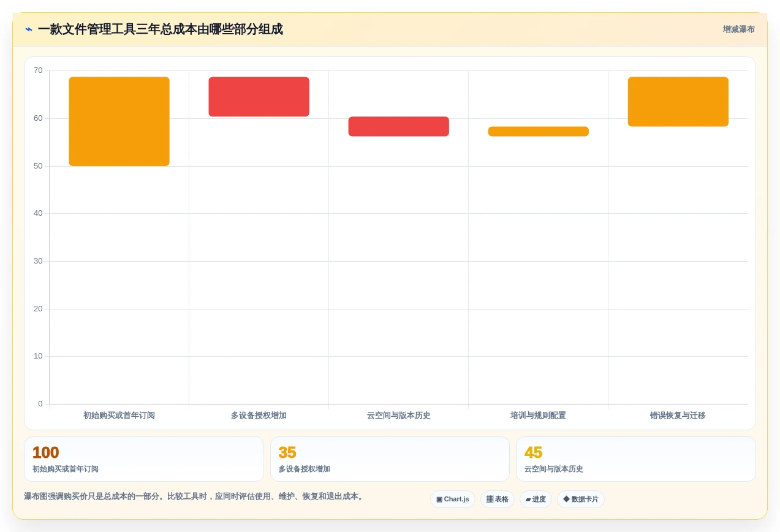The width and height of the screenshot is (780, 532).
Task: Click the 增减瀑布 label in the header
Action: tap(738, 29)
